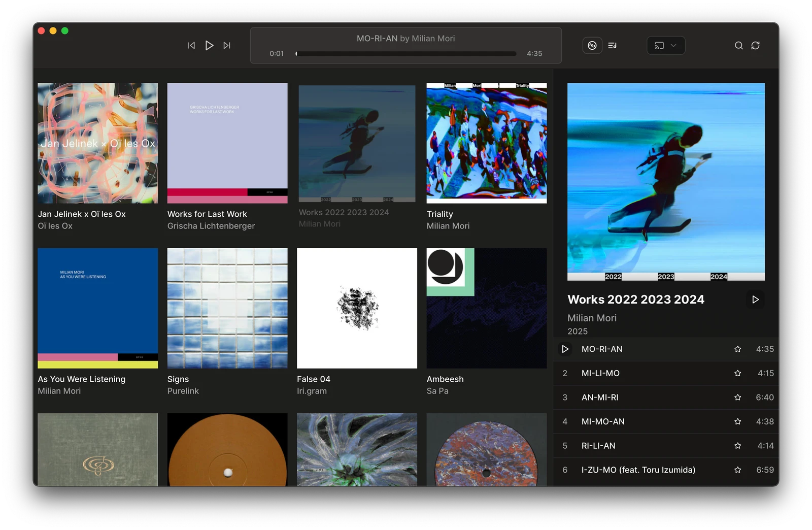Click the playback progress bar
This screenshot has height=530, width=812.
point(406,54)
